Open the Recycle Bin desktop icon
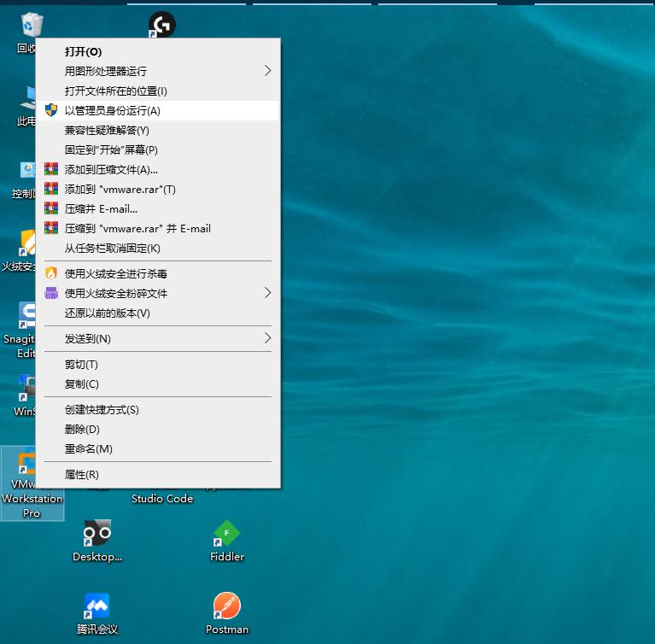 tap(32, 24)
